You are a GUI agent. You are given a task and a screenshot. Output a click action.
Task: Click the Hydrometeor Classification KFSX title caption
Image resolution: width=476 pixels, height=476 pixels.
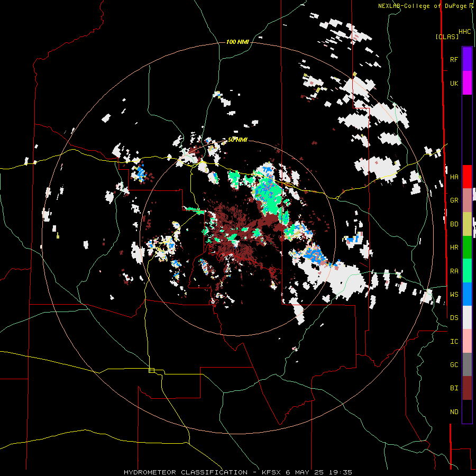tap(237, 472)
